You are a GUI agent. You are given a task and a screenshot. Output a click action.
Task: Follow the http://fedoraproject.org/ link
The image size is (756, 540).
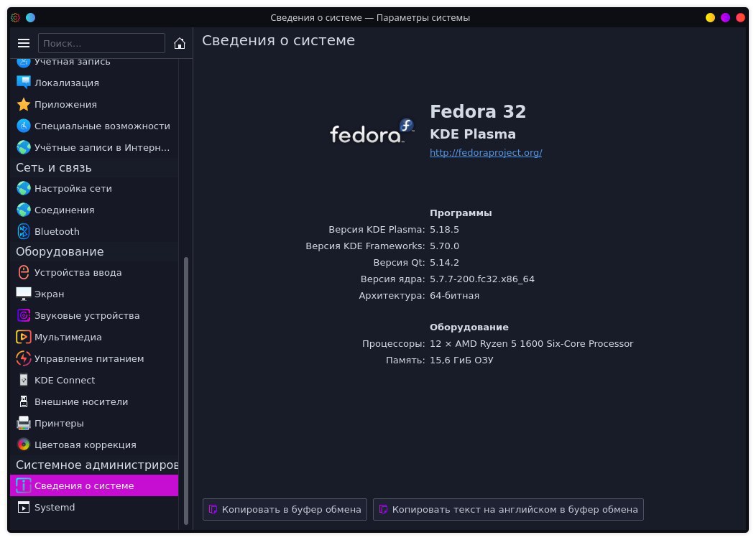[x=486, y=153]
